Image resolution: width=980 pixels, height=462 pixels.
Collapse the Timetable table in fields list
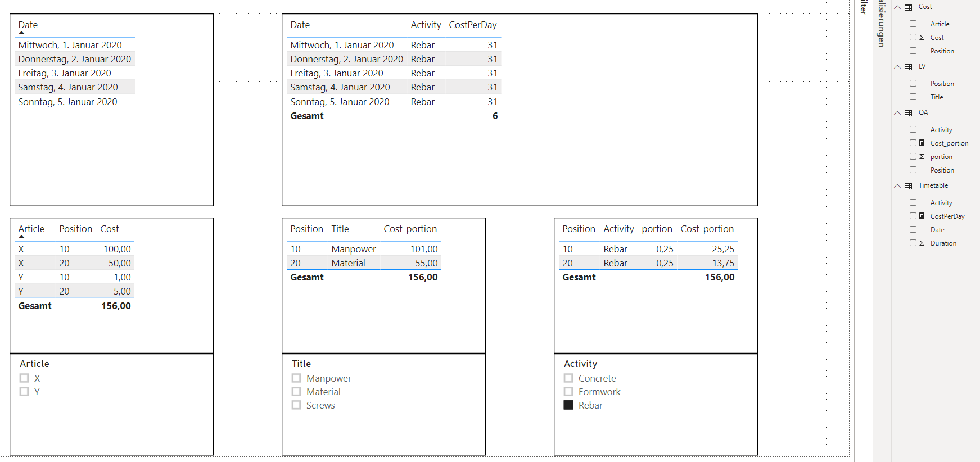(897, 186)
